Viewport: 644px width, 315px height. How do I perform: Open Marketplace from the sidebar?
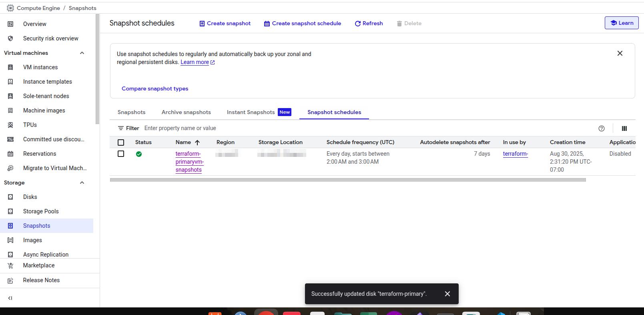tap(38, 265)
